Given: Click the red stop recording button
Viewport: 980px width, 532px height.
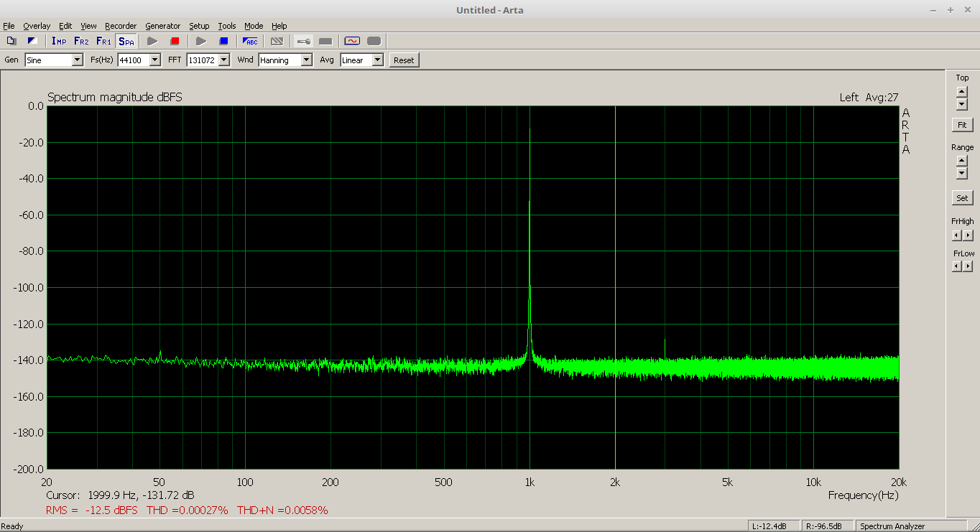Looking at the screenshot, I should (175, 41).
